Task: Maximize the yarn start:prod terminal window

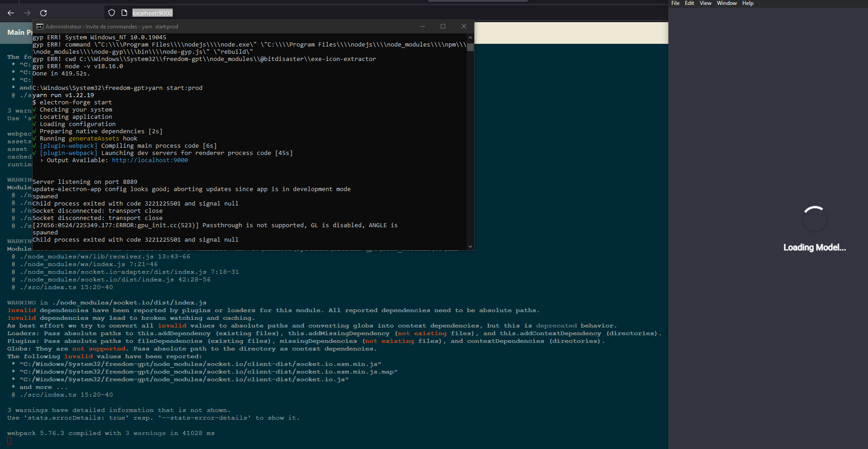Action: [x=443, y=26]
